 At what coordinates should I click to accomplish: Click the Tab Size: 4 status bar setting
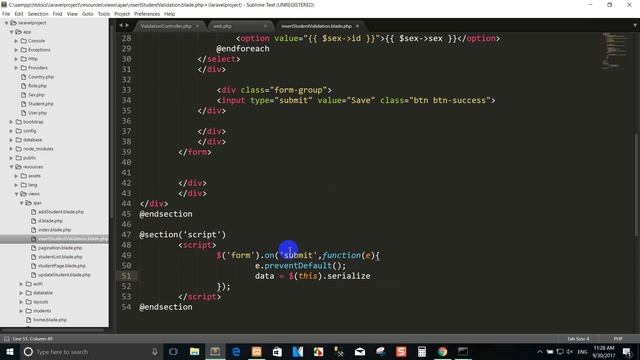[578, 339]
